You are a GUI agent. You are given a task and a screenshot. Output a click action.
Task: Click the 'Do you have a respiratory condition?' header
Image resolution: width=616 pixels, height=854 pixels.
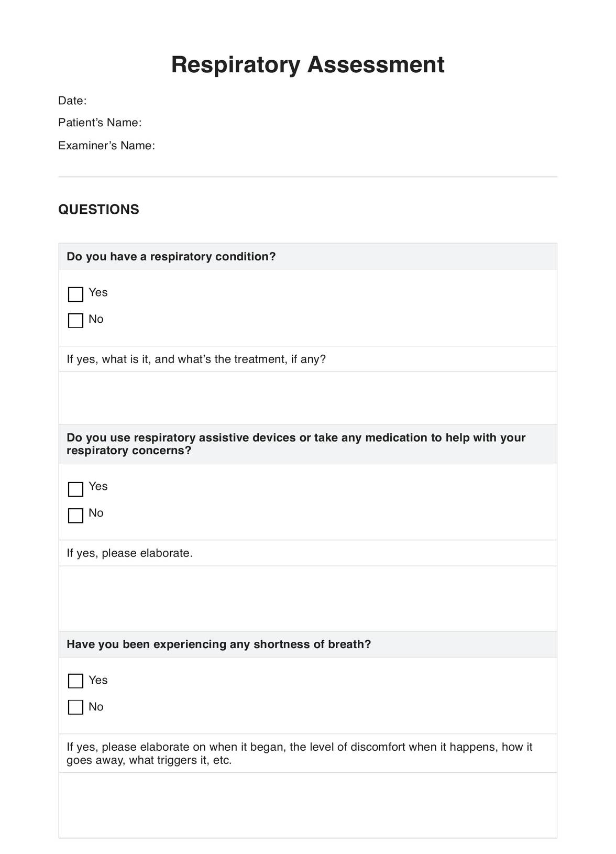(171, 257)
